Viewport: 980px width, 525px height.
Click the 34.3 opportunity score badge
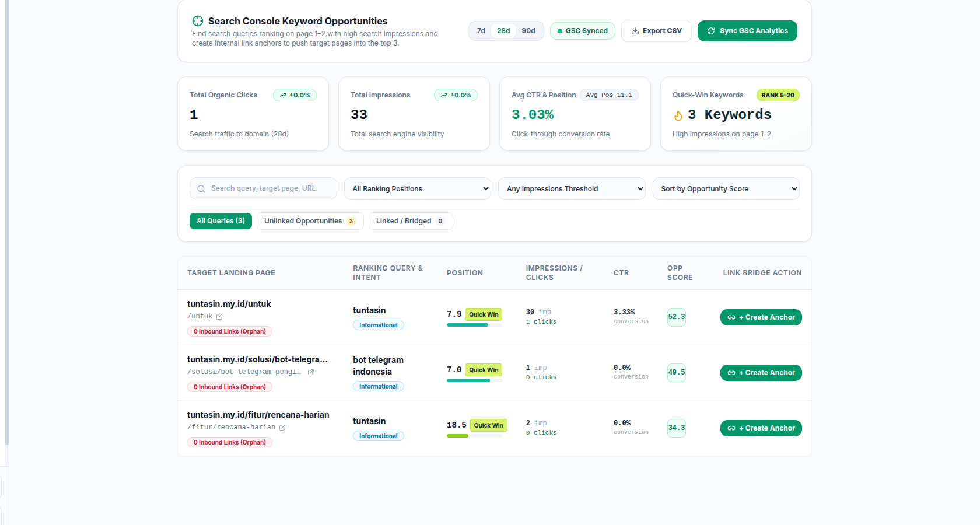coord(677,428)
